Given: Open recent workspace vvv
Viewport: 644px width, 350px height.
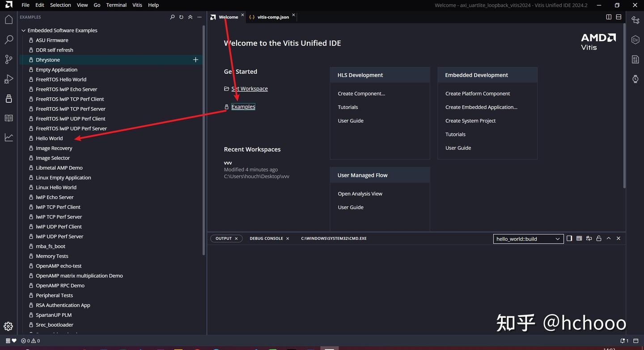Looking at the screenshot, I should 228,163.
